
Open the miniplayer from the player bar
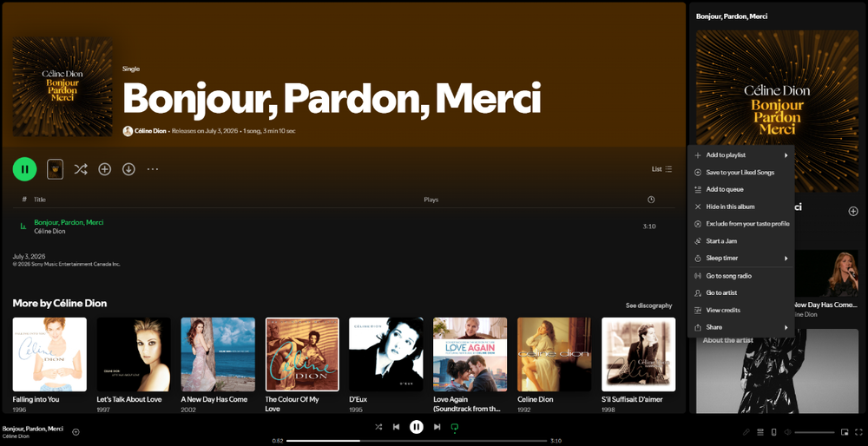tap(845, 431)
